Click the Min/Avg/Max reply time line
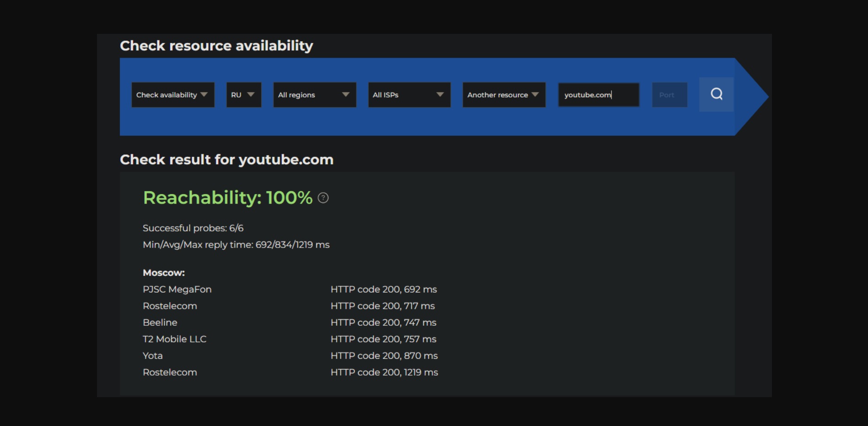Viewport: 868px width, 426px height. [236, 244]
